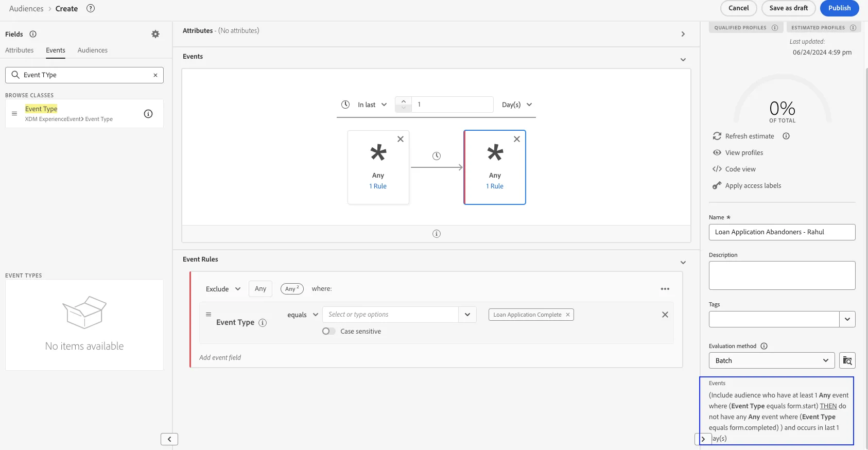Click the time value input showing 1
Viewport: 868px width, 450px height.
[x=453, y=105]
